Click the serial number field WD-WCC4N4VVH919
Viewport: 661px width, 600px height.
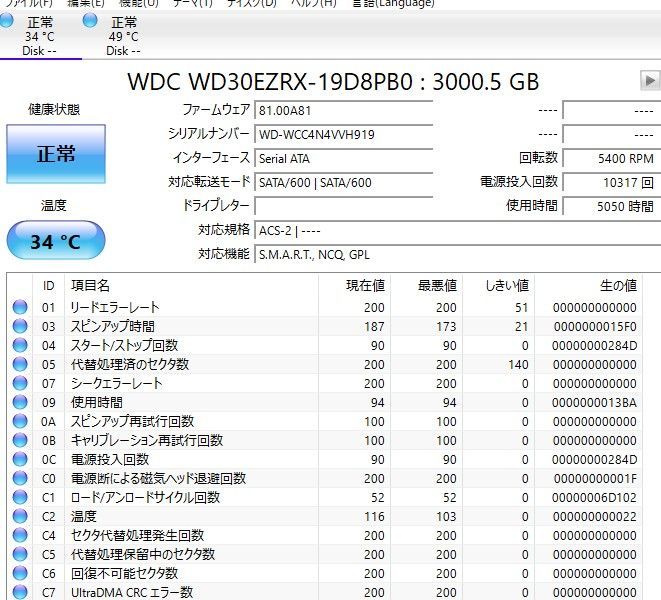click(x=343, y=134)
